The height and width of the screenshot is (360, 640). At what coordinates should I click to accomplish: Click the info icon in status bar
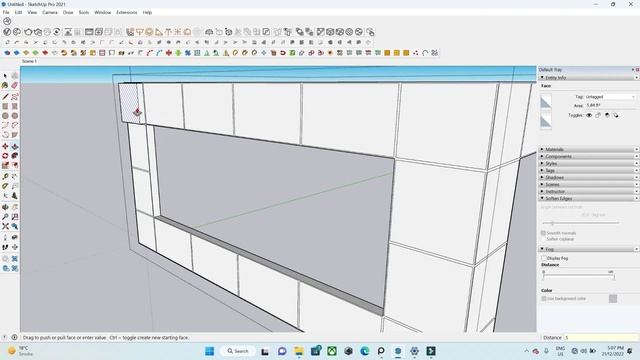tap(14, 338)
